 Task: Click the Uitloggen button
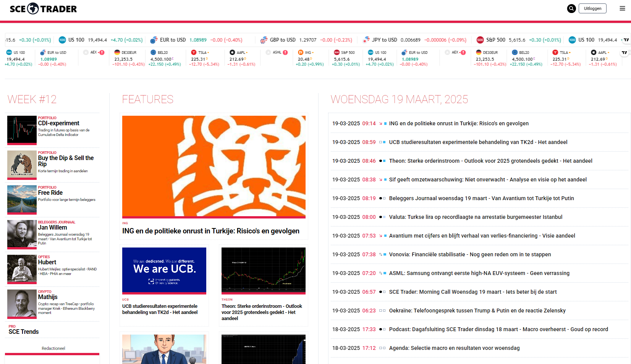(x=592, y=8)
